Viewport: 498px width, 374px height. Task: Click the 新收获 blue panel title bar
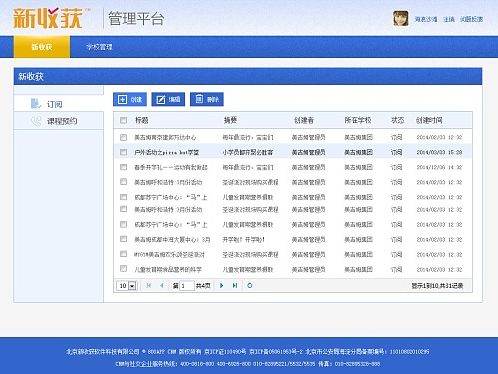point(248,76)
